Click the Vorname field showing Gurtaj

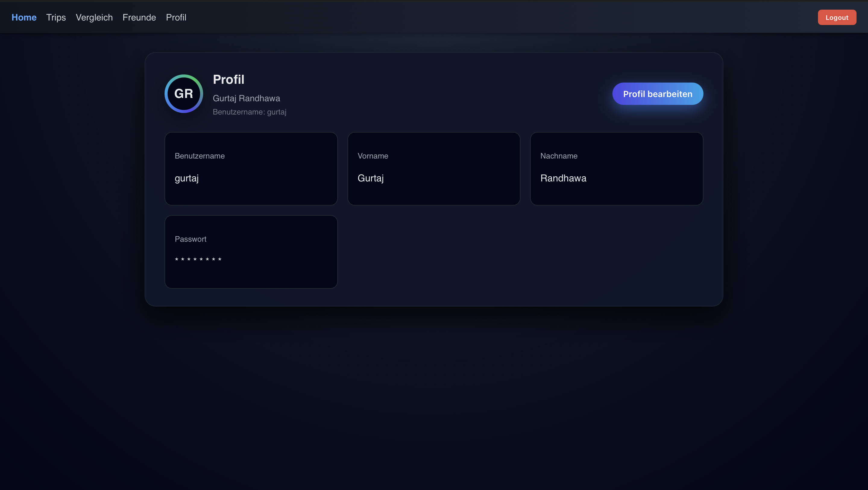(434, 168)
